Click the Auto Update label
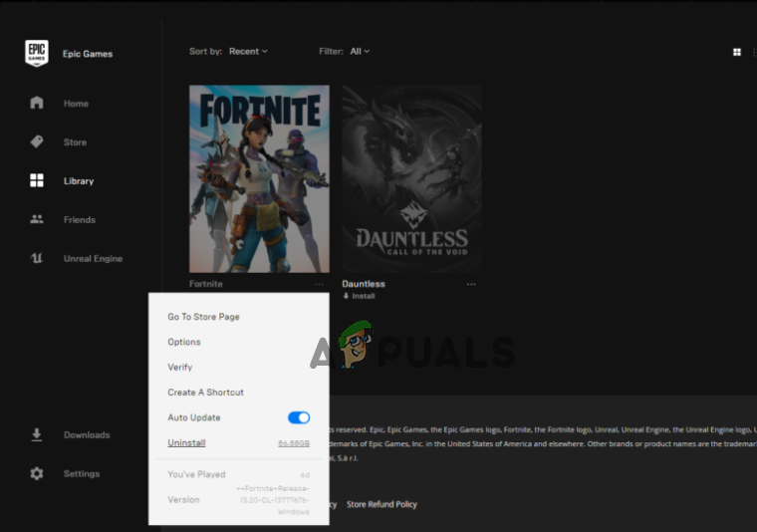Viewport: 757px width, 532px height. (x=194, y=417)
